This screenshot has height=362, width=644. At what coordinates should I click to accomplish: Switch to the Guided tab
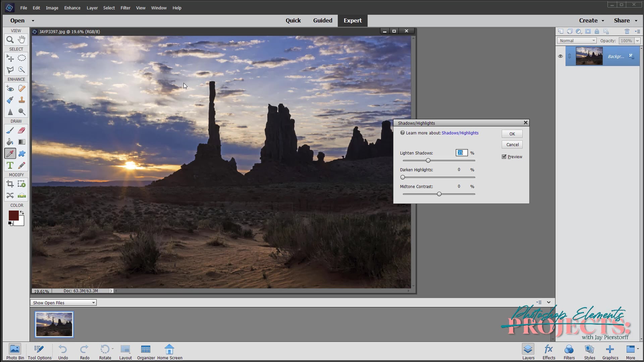pyautogui.click(x=322, y=20)
